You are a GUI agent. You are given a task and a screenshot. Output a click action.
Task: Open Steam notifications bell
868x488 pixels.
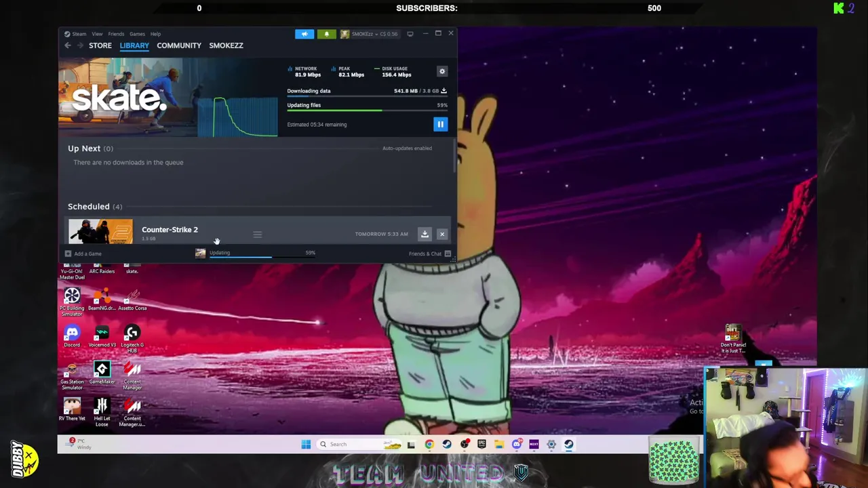point(326,34)
